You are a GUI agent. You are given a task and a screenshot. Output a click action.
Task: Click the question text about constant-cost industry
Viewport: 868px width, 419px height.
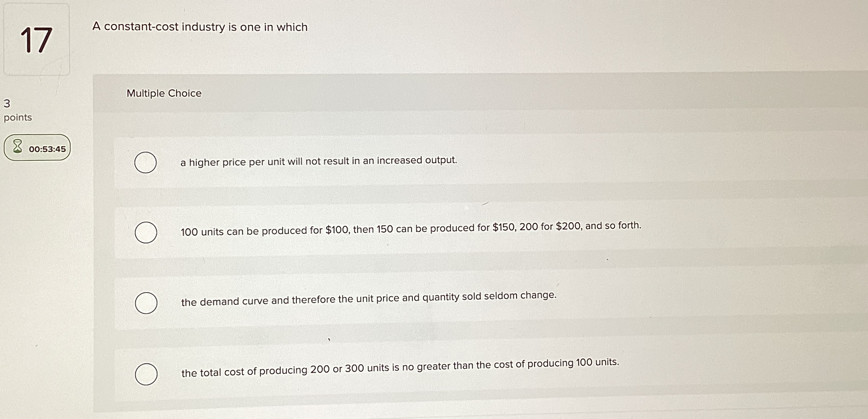click(200, 27)
